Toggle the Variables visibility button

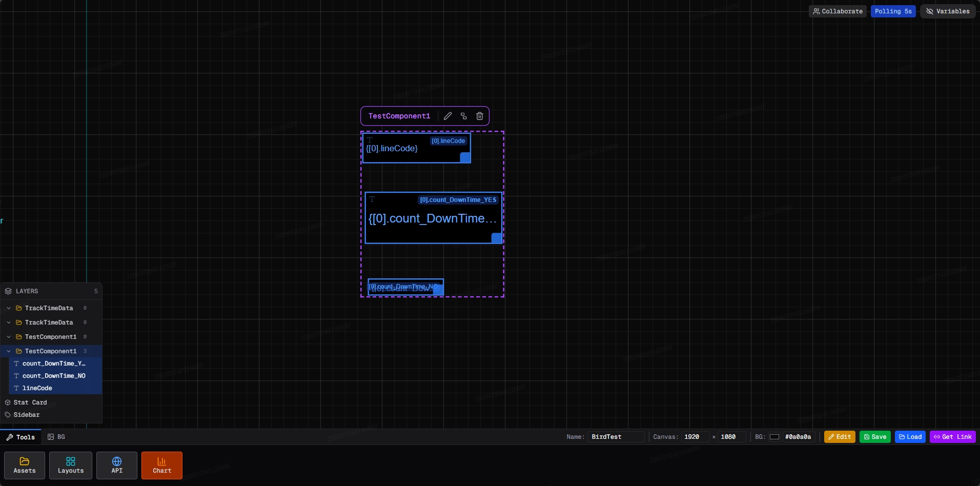pyautogui.click(x=948, y=11)
